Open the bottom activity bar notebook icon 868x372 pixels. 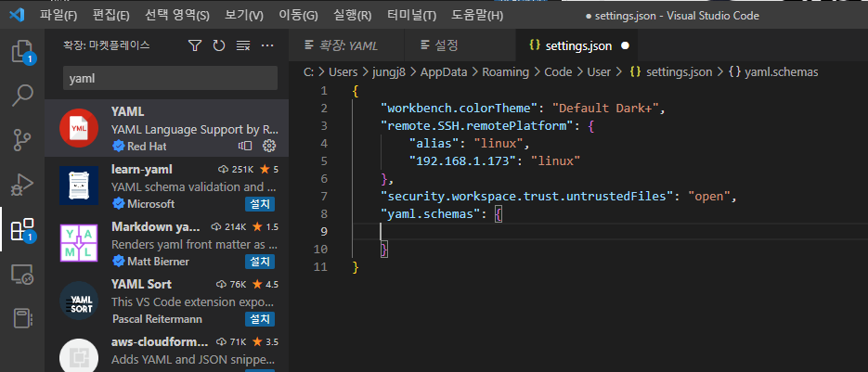click(22, 318)
